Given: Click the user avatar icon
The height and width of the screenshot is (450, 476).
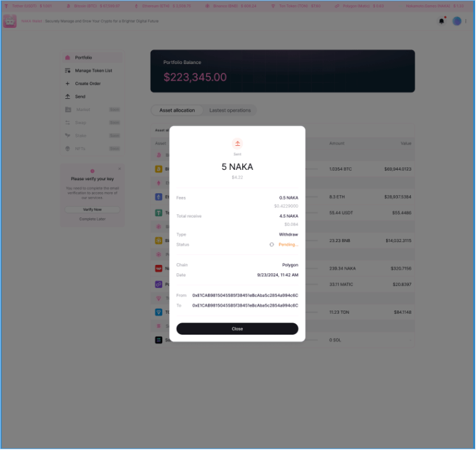Looking at the screenshot, I should tap(456, 21).
